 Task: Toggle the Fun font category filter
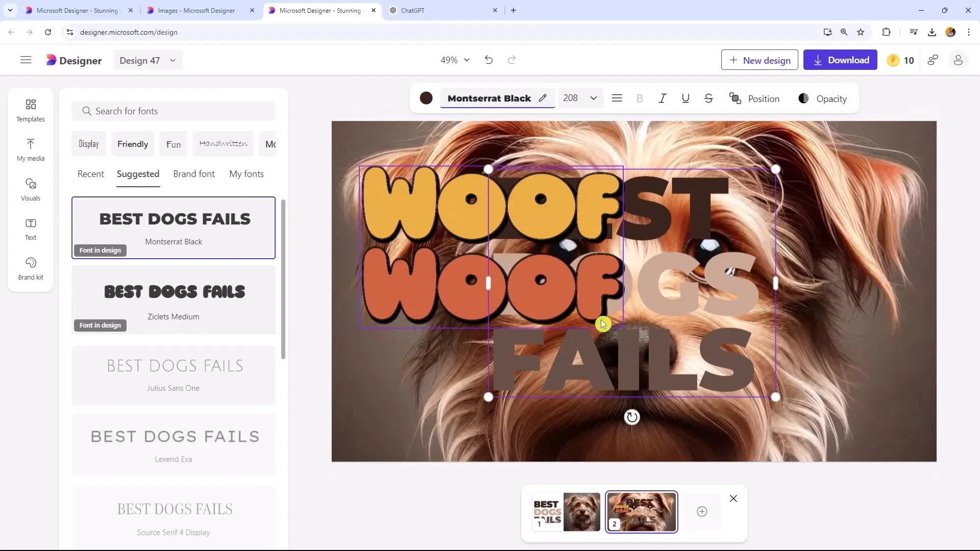point(173,144)
